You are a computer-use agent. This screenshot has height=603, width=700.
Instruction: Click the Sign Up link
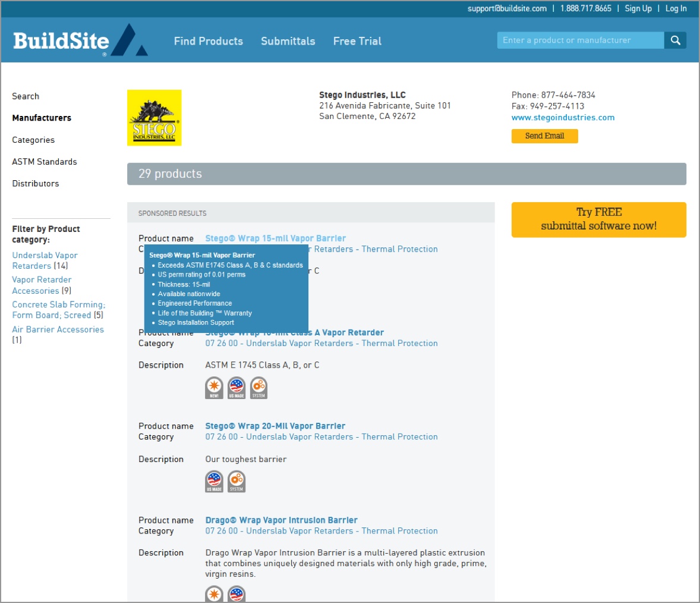pos(638,8)
